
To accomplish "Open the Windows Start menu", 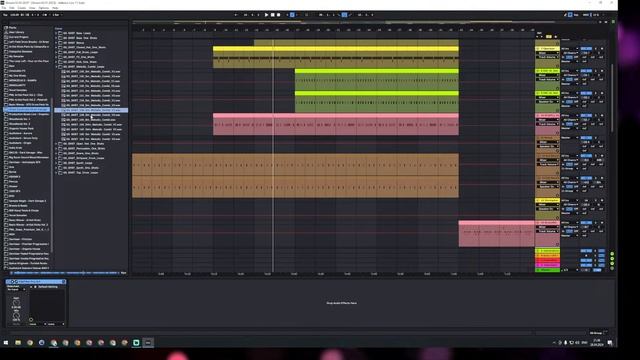I will point(6,343).
